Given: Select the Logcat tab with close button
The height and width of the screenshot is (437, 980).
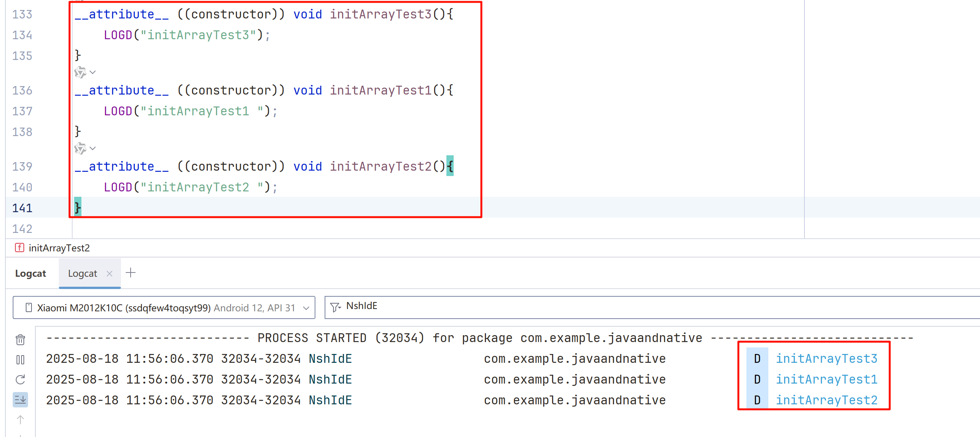Looking at the screenshot, I should (x=82, y=273).
